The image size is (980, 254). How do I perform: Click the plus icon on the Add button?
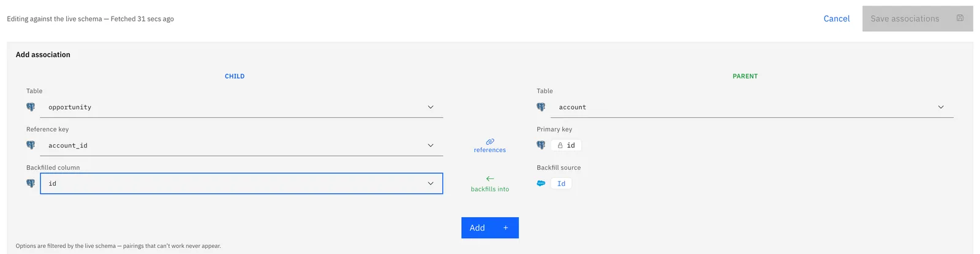tap(505, 228)
